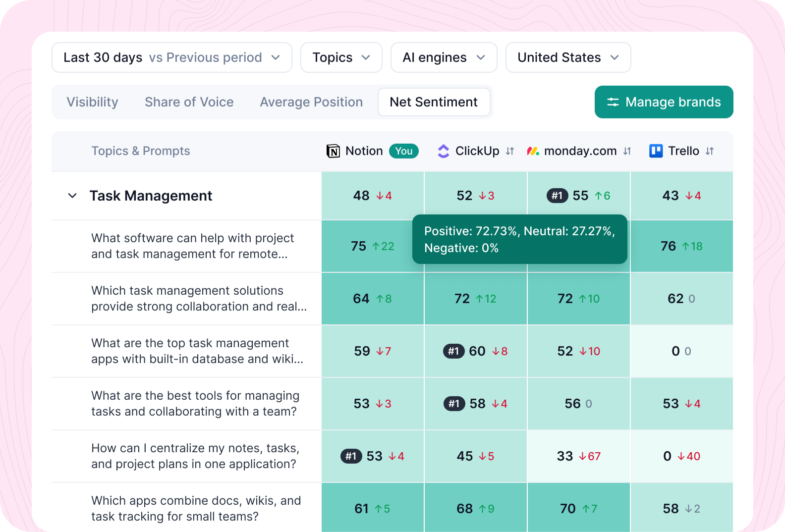
Task: Open the date range Last 30 days dropdown
Action: click(x=172, y=57)
